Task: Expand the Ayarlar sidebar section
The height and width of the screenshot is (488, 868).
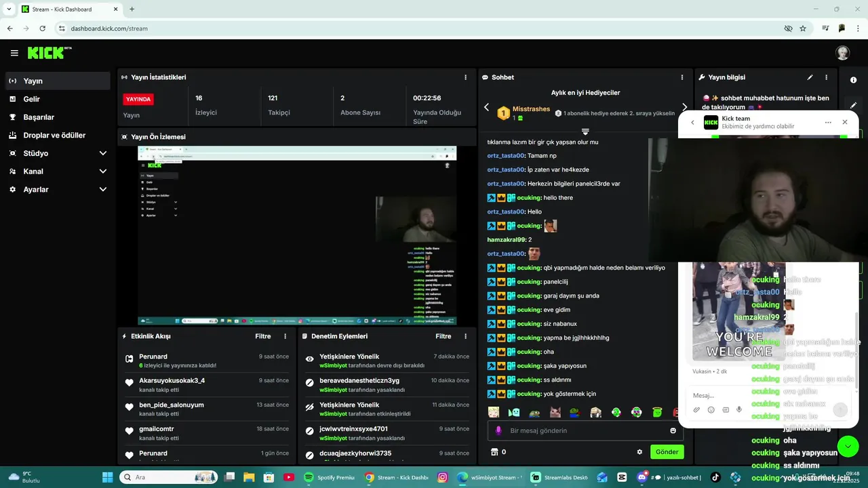Action: [x=58, y=190]
